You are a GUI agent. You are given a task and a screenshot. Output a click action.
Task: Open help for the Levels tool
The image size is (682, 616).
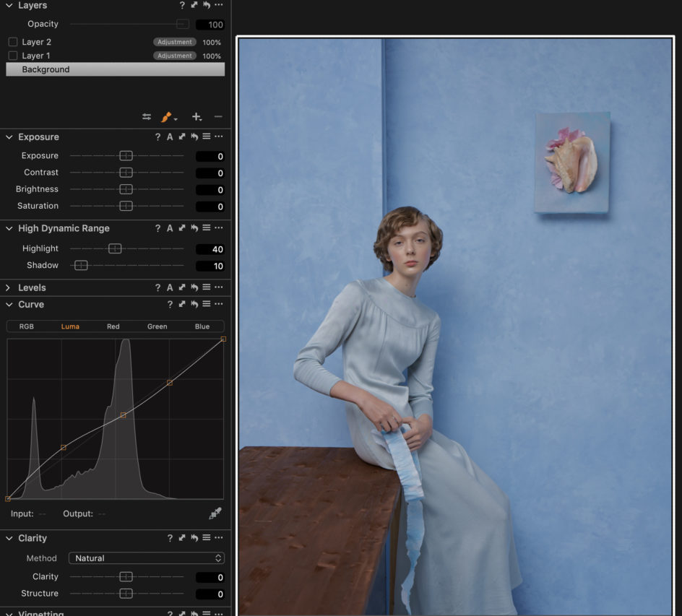pos(157,288)
